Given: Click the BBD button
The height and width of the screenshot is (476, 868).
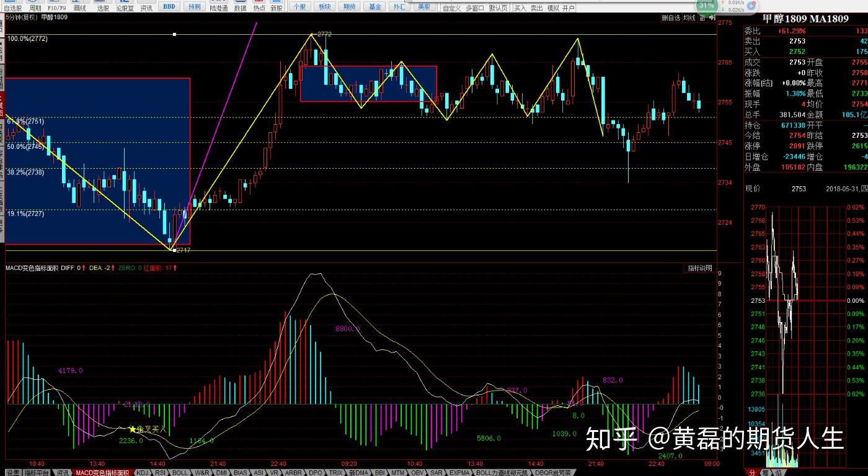Looking at the screenshot, I should tap(169, 7).
